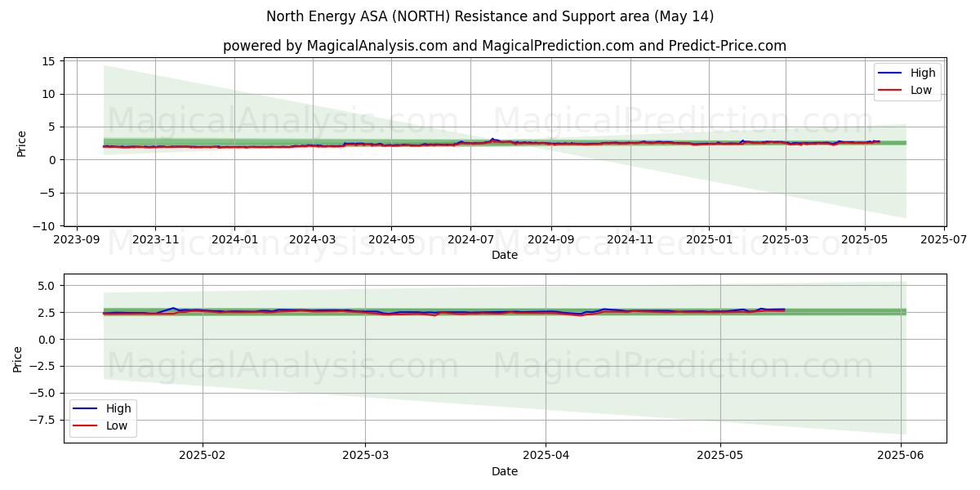Click the '2024-05' tick label

[x=390, y=239]
